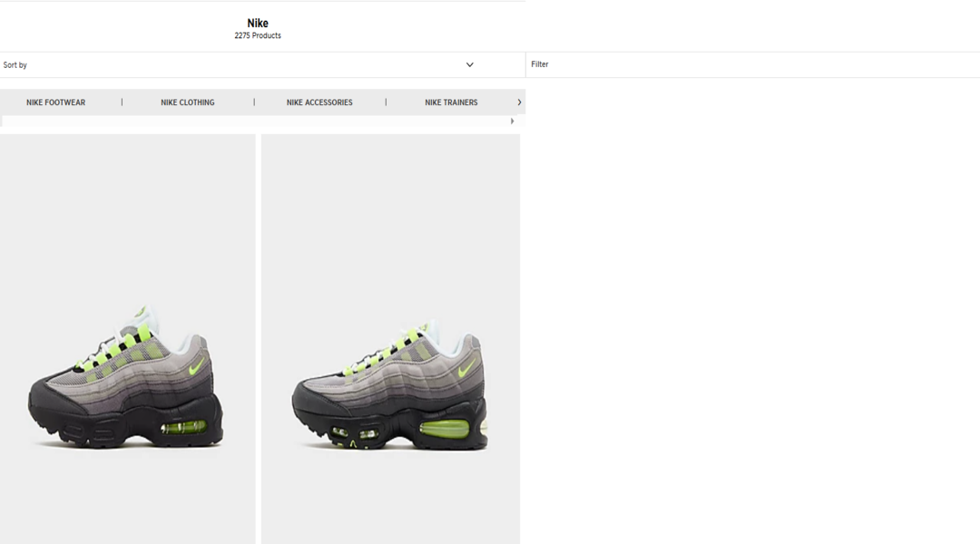This screenshot has height=544, width=980.
Task: Open the Filter panel
Action: [x=540, y=64]
